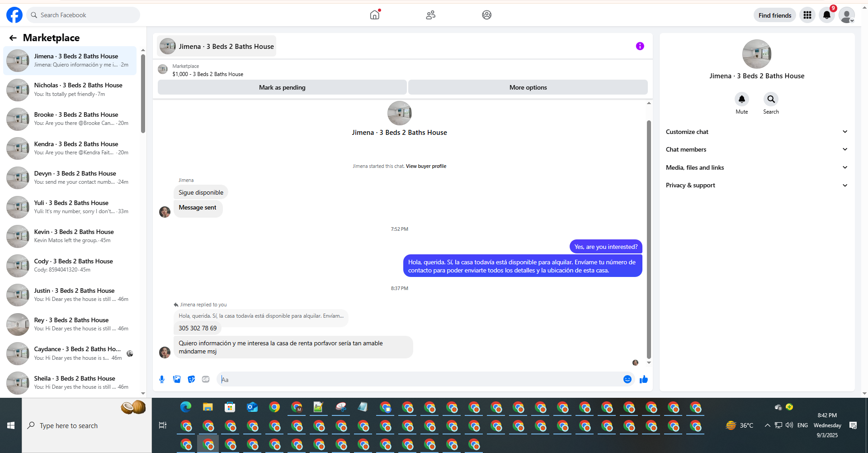Choose a sticker icon
This screenshot has width=868, height=453.
point(192,379)
